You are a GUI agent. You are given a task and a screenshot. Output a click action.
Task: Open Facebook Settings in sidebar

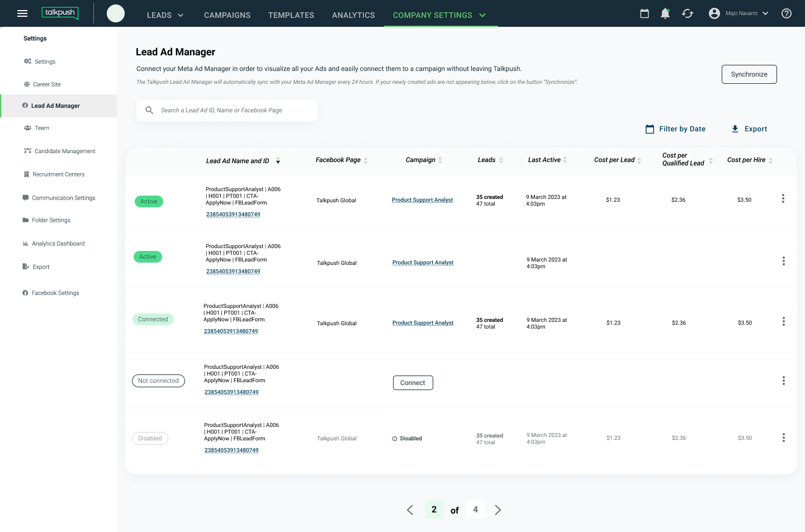55,293
